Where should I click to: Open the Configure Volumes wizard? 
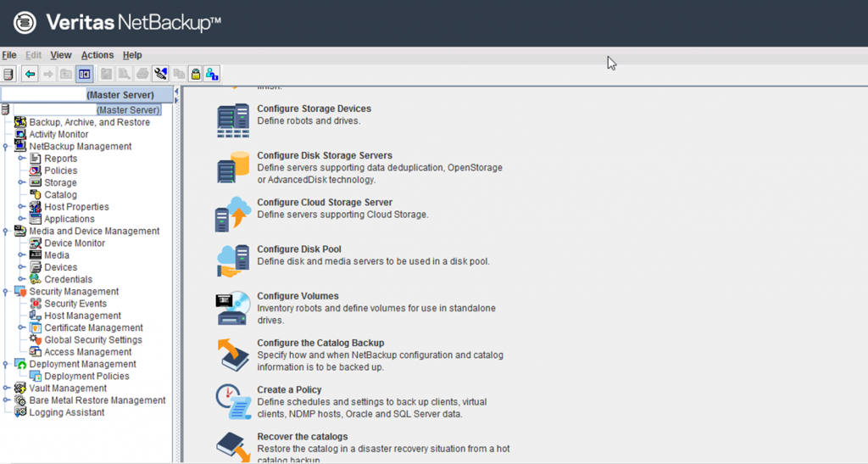tap(298, 296)
